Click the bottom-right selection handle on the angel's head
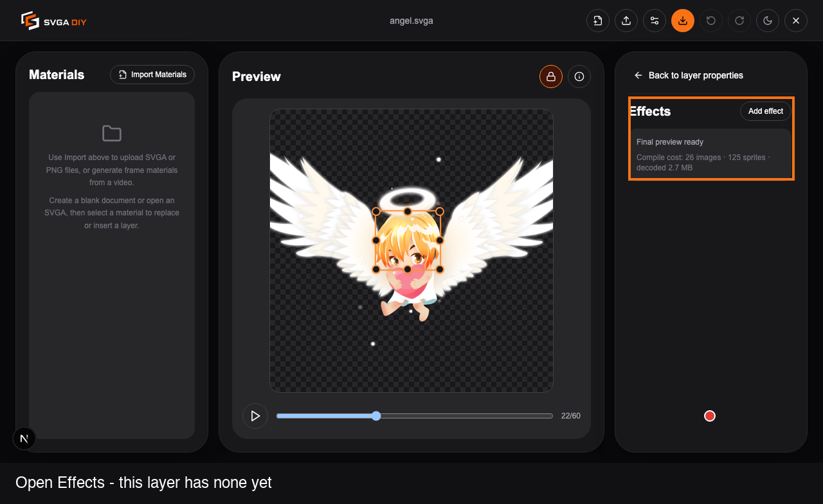 click(x=440, y=269)
